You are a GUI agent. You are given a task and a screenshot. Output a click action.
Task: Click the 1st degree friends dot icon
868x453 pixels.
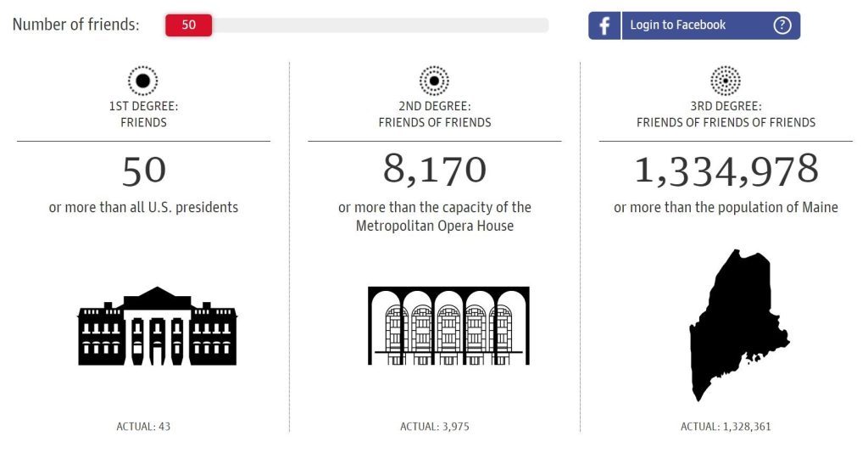click(142, 81)
